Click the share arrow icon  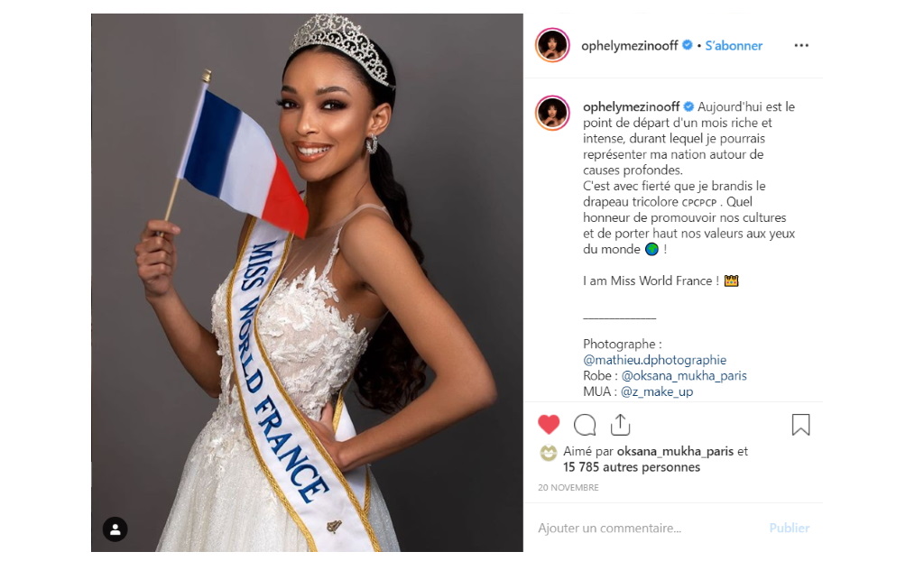[x=620, y=424]
